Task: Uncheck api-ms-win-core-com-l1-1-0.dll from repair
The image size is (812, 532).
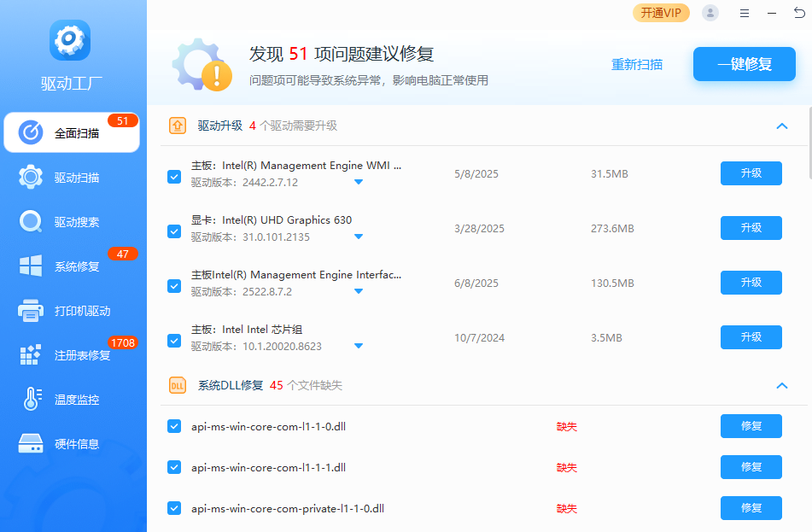Action: tap(174, 426)
